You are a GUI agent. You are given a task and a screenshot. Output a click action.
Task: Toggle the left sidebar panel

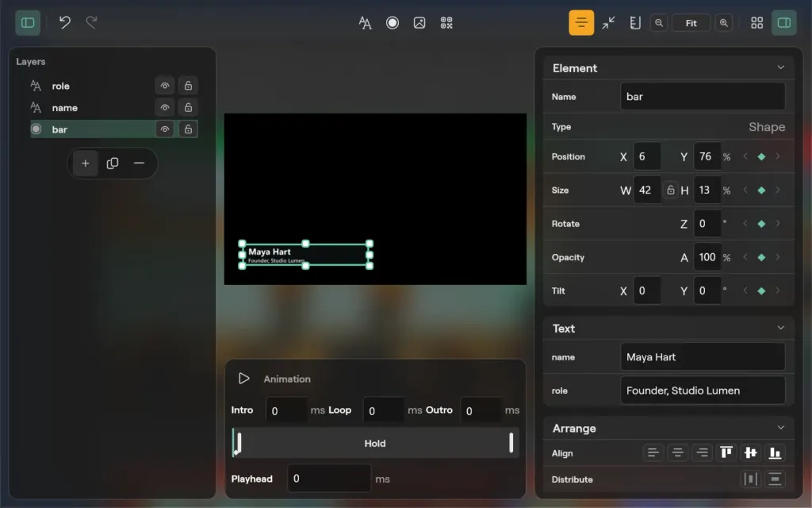(28, 23)
